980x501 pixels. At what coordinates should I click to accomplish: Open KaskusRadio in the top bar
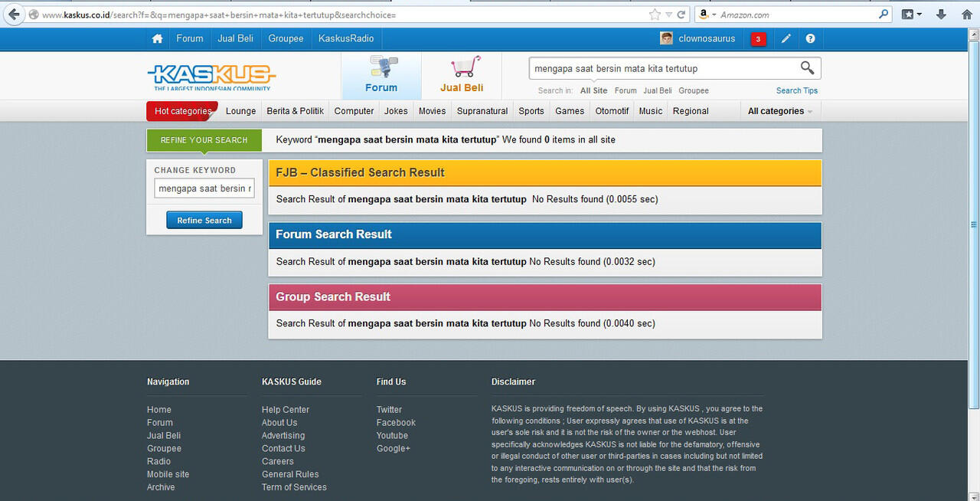(346, 38)
